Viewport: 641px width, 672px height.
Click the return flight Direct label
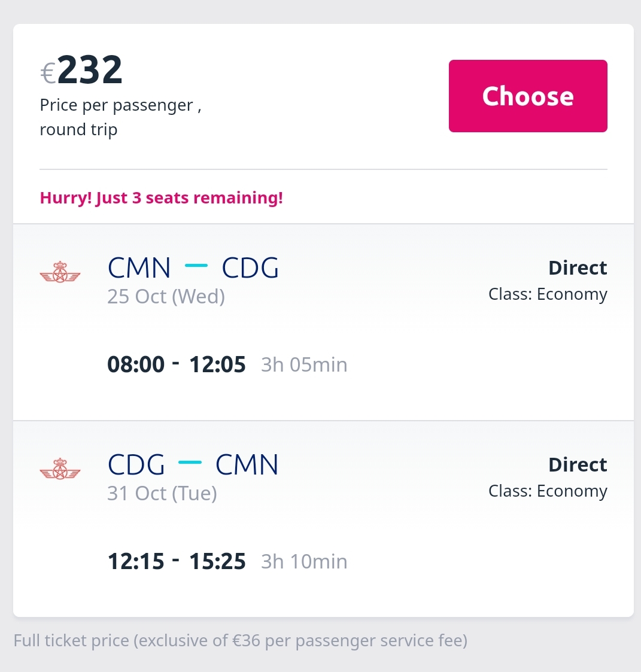coord(578,464)
